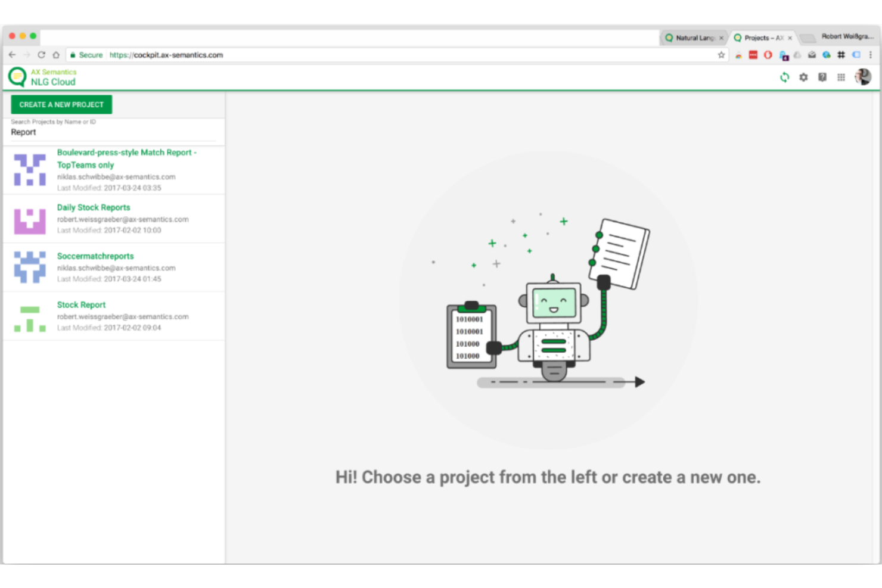This screenshot has height=588, width=882.
Task: Open the apps grid icon
Action: [x=841, y=77]
